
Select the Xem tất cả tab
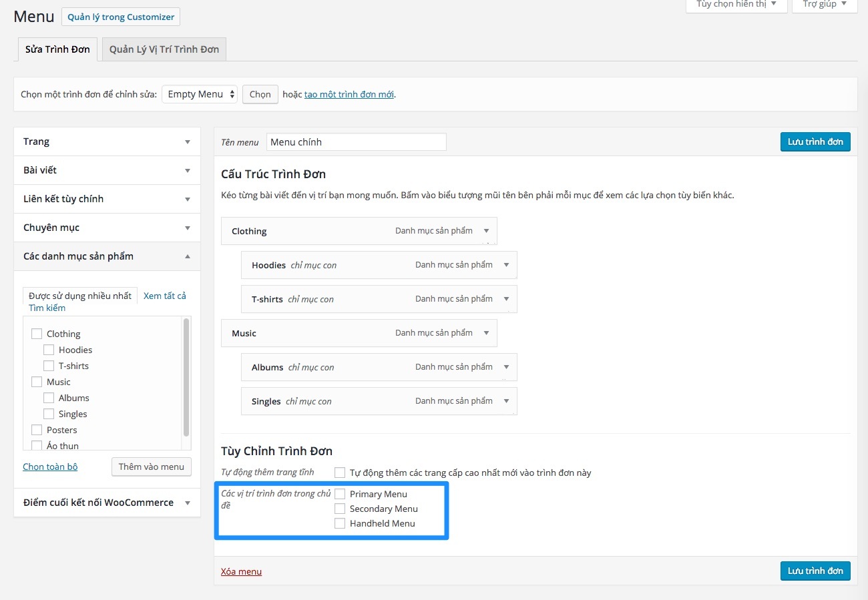point(164,296)
